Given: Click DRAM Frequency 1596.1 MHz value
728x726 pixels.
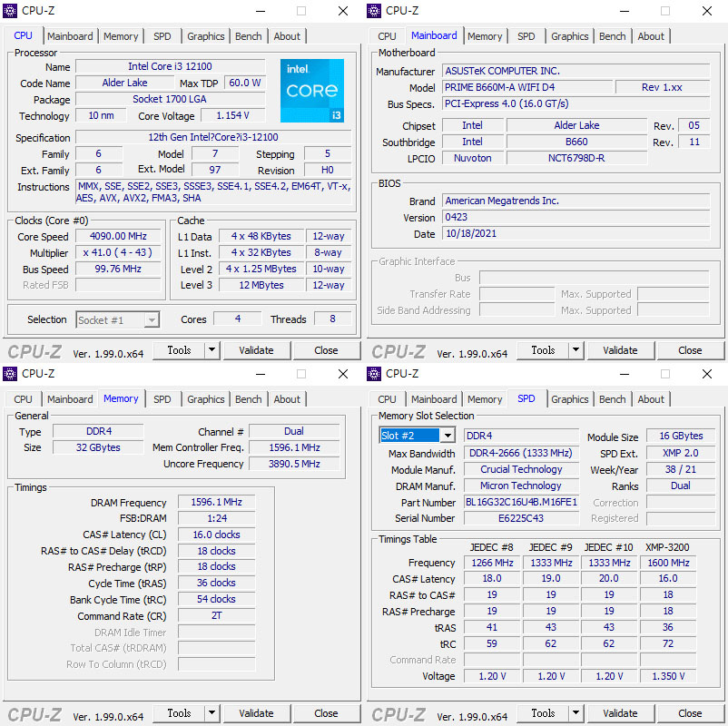Looking at the screenshot, I should pos(216,502).
